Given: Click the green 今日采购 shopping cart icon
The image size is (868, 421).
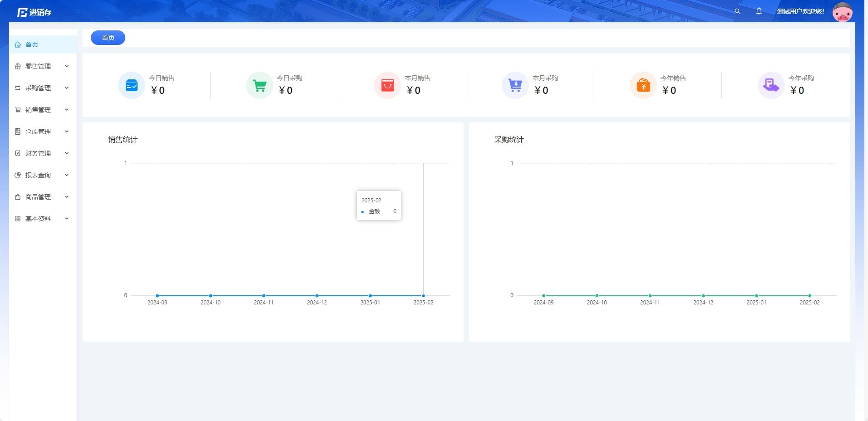Looking at the screenshot, I should tap(260, 85).
